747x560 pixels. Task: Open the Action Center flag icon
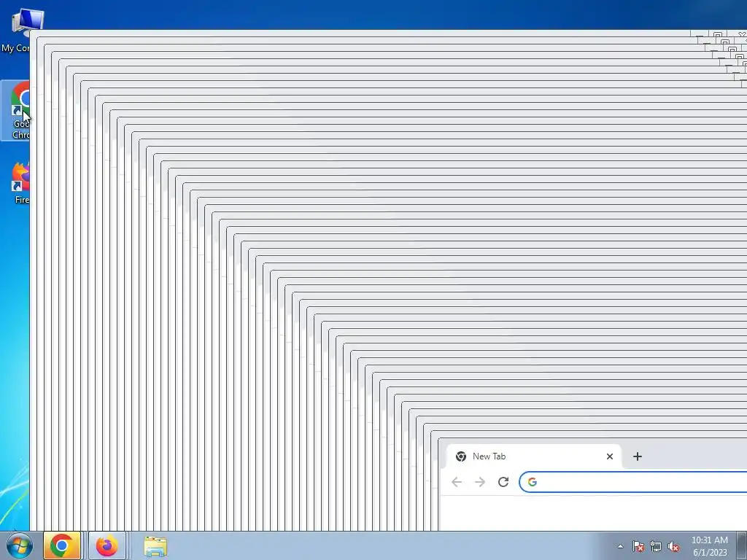pos(638,546)
